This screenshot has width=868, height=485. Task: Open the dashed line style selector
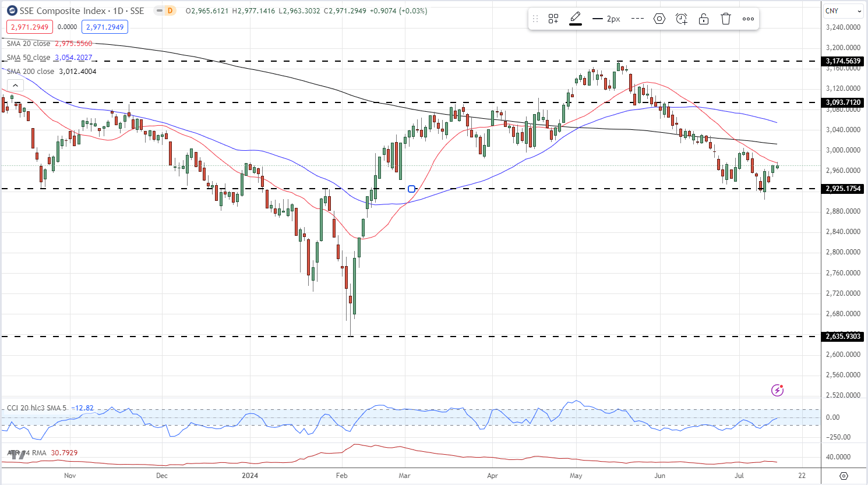(x=637, y=19)
